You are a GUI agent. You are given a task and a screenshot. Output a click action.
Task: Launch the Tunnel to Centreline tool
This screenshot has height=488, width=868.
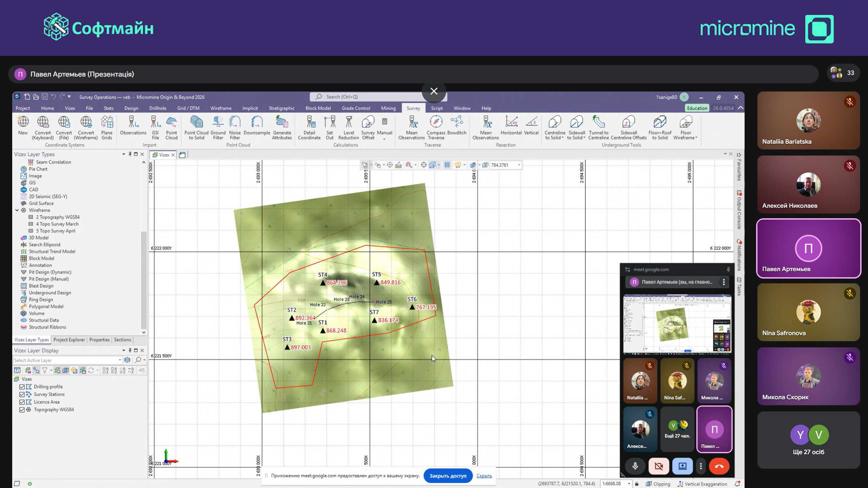598,122
